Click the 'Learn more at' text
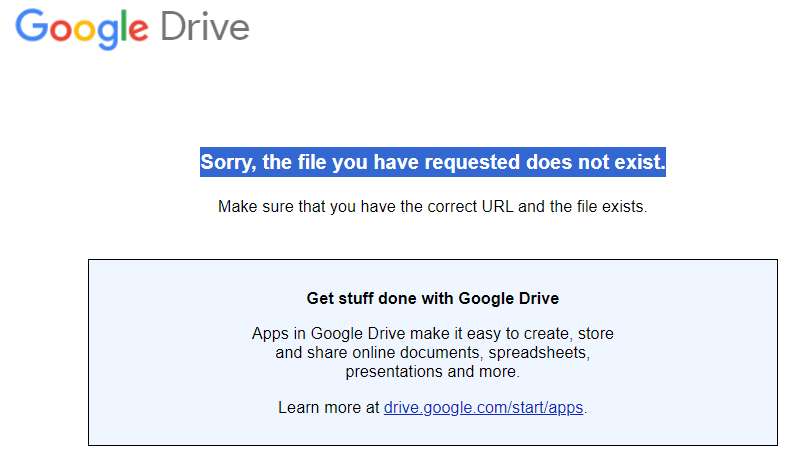Image resolution: width=792 pixels, height=451 pixels. (x=329, y=408)
